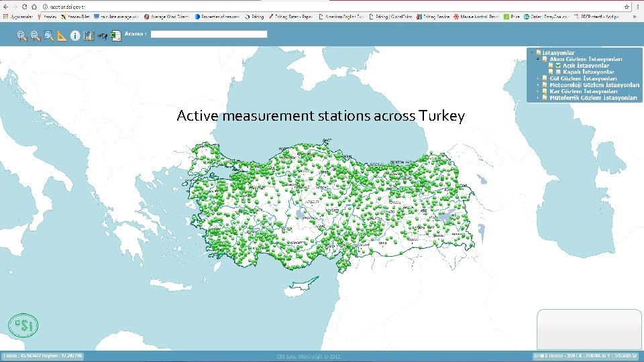The width and height of the screenshot is (644, 362).
Task: Select Göl Gözlem İstasyonları tree label
Action: pos(583,78)
